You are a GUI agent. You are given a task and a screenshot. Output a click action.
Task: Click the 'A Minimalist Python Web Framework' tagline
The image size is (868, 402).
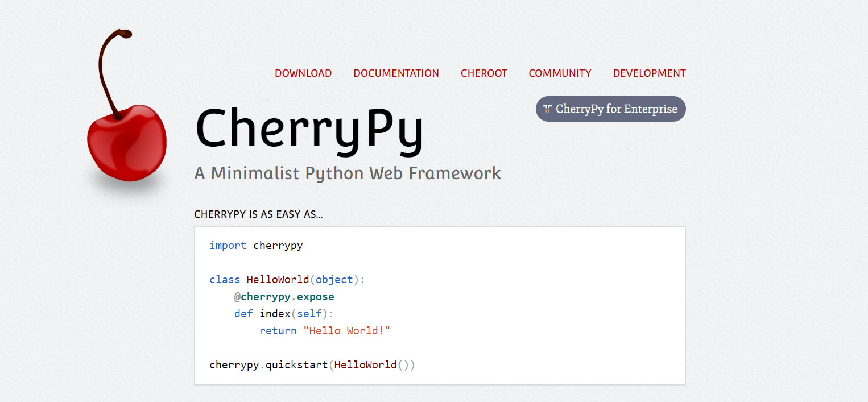(x=348, y=173)
